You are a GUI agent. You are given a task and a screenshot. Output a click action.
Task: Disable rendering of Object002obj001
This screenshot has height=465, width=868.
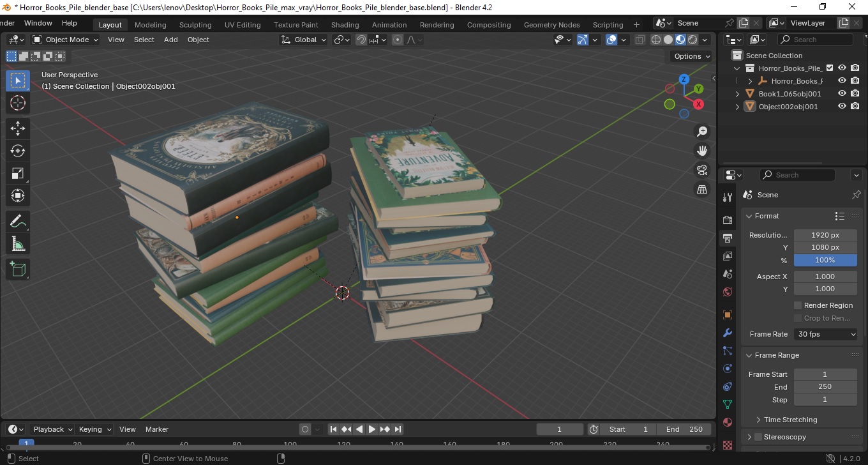[x=855, y=106]
